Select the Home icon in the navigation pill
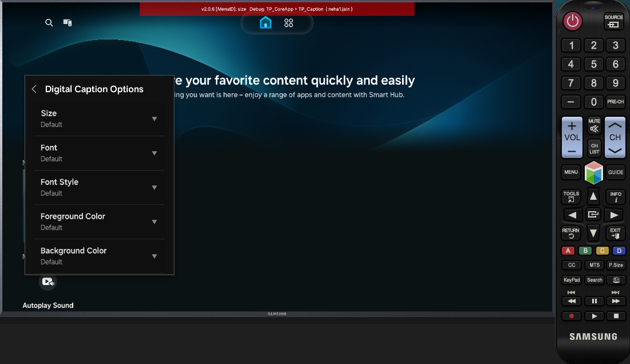This screenshot has height=364, width=630. pos(265,22)
